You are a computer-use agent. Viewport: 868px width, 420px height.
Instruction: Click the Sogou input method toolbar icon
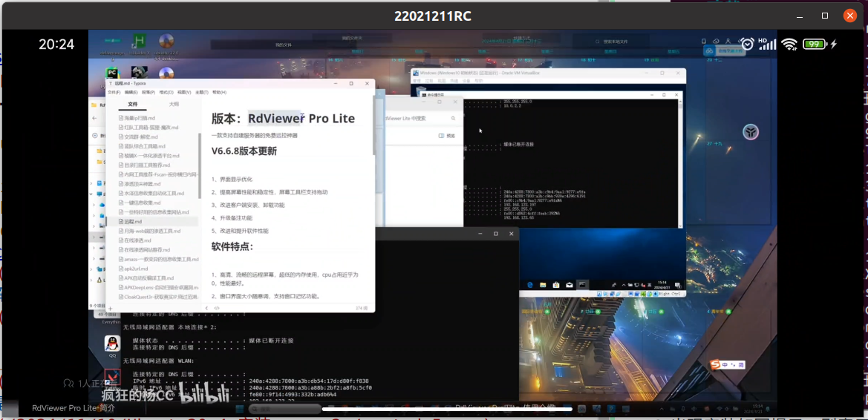716,364
